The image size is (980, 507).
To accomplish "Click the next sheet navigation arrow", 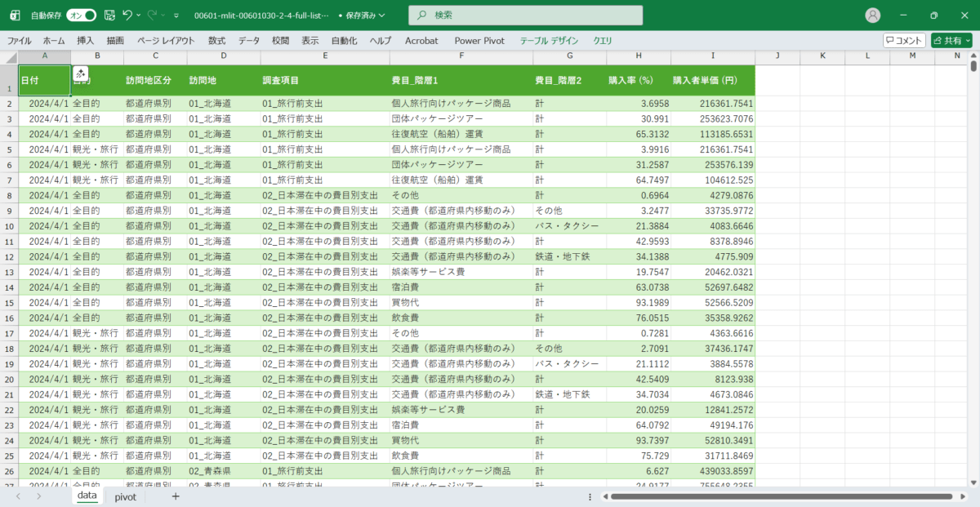I will click(x=38, y=496).
